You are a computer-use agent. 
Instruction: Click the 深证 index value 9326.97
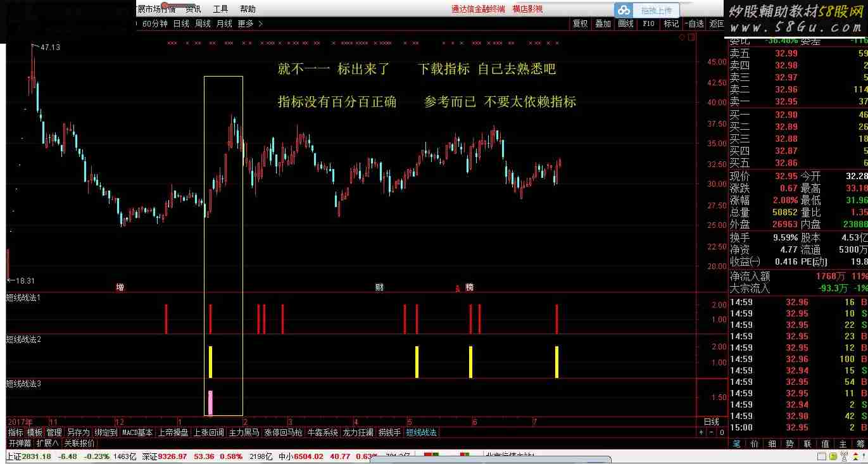tap(172, 456)
